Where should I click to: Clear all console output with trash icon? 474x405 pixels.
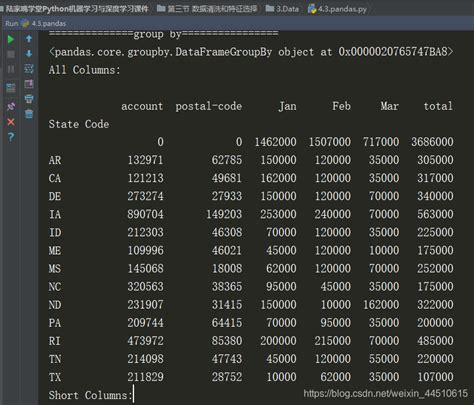pyautogui.click(x=29, y=114)
